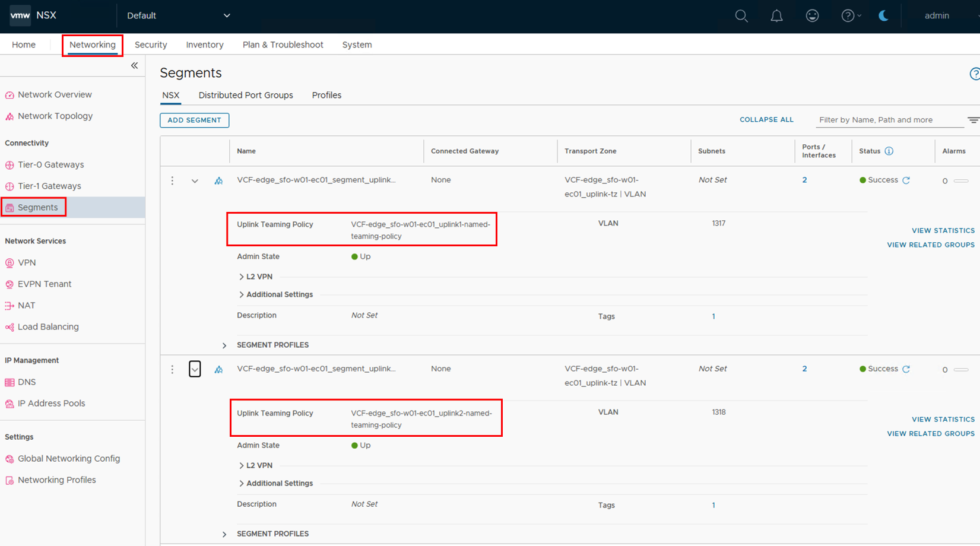Click the search magnifier icon in header
Image resolution: width=980 pixels, height=546 pixels.
coord(741,16)
